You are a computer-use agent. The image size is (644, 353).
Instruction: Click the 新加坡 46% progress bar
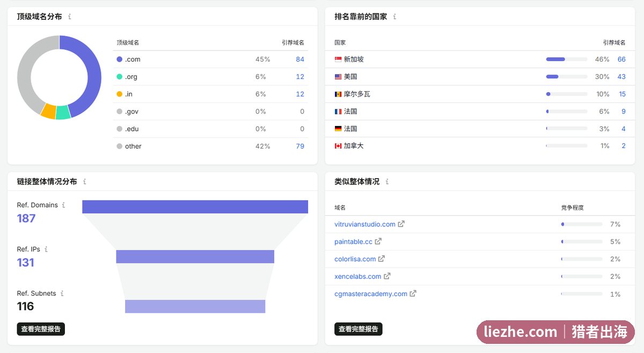567,60
